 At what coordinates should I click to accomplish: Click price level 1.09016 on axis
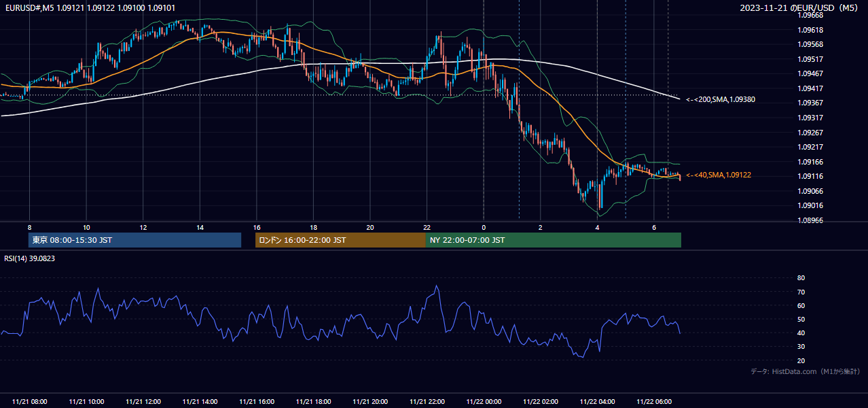[810, 205]
